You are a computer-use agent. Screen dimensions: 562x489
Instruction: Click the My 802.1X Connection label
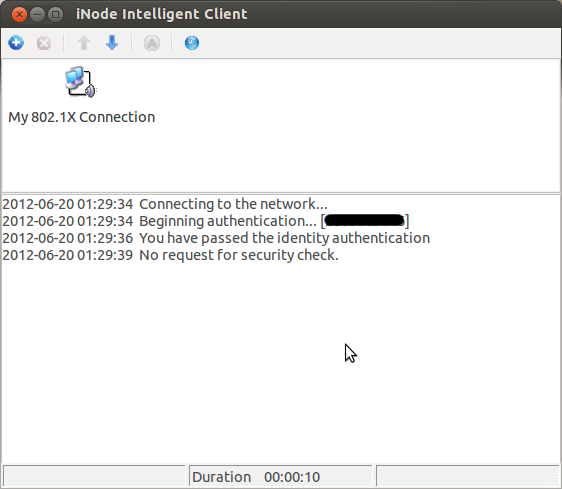pos(82,117)
